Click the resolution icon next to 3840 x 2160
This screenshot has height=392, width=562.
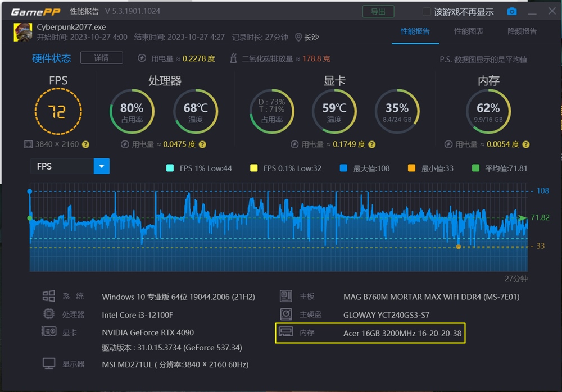pyautogui.click(x=28, y=144)
